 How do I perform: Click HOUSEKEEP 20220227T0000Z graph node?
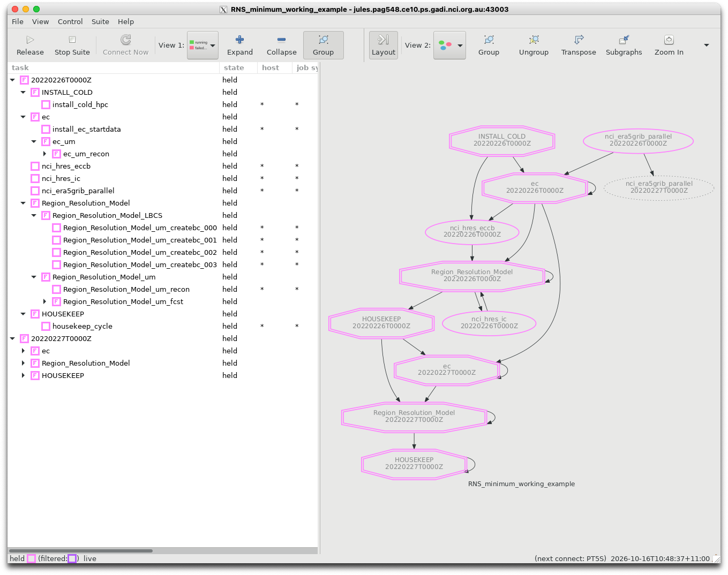tap(414, 464)
